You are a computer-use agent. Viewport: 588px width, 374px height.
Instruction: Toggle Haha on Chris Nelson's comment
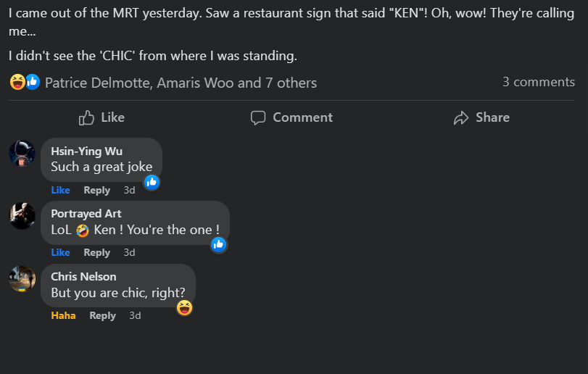point(63,315)
